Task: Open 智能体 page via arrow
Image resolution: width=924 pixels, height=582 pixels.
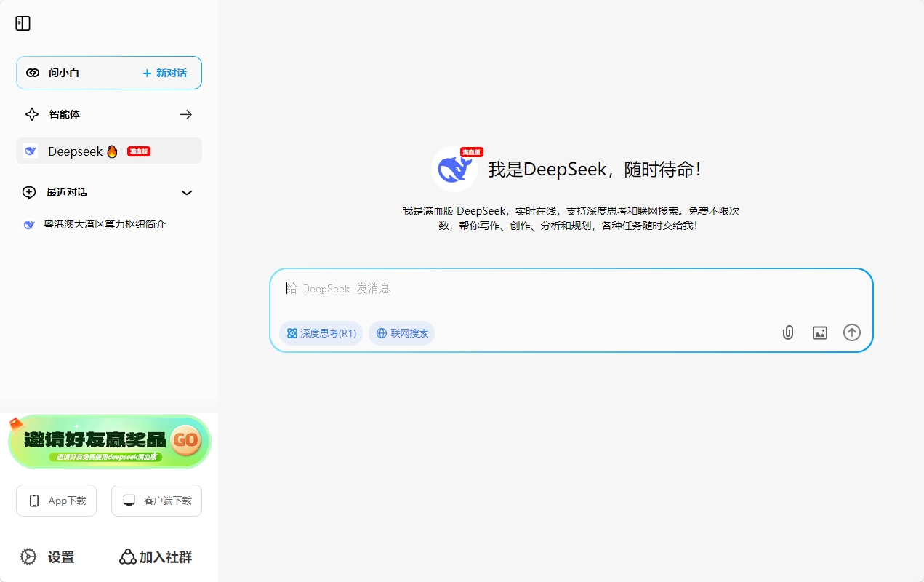Action: point(186,114)
